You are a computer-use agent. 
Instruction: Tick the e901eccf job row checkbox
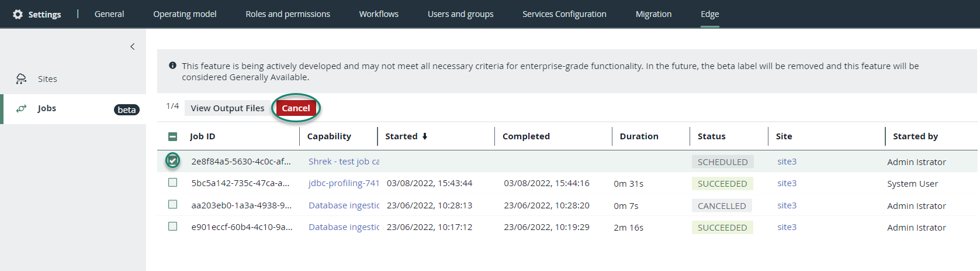pos(172,227)
